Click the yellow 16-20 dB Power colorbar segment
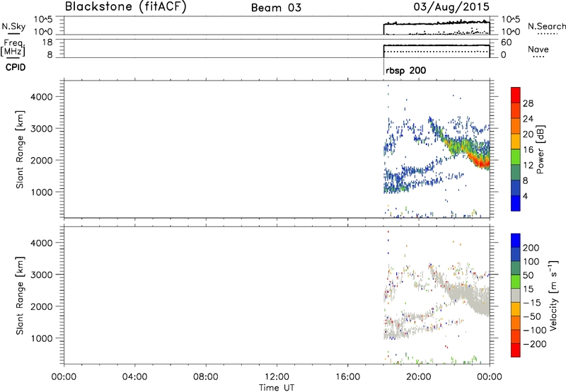 (x=516, y=142)
